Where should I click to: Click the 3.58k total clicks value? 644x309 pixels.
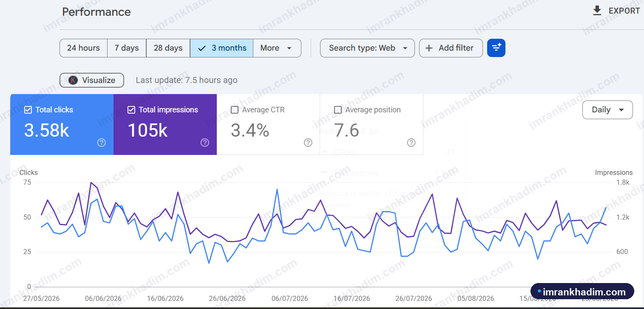(x=47, y=131)
